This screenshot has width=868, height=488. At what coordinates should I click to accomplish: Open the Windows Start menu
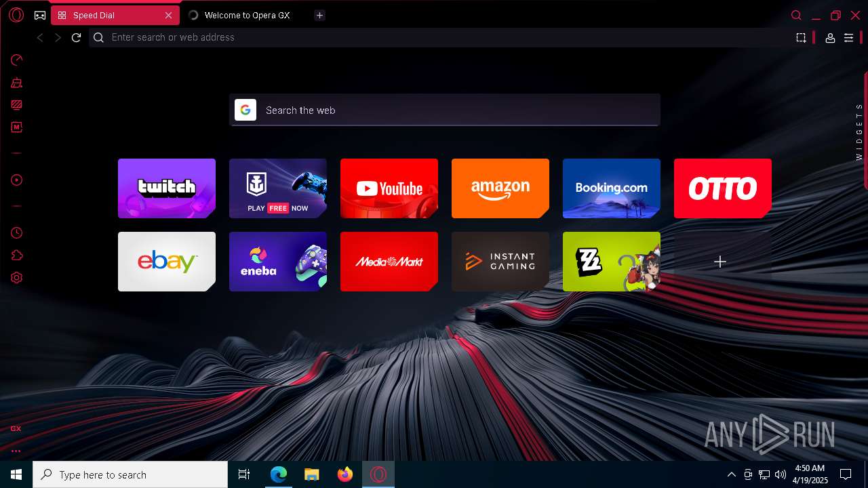click(16, 474)
